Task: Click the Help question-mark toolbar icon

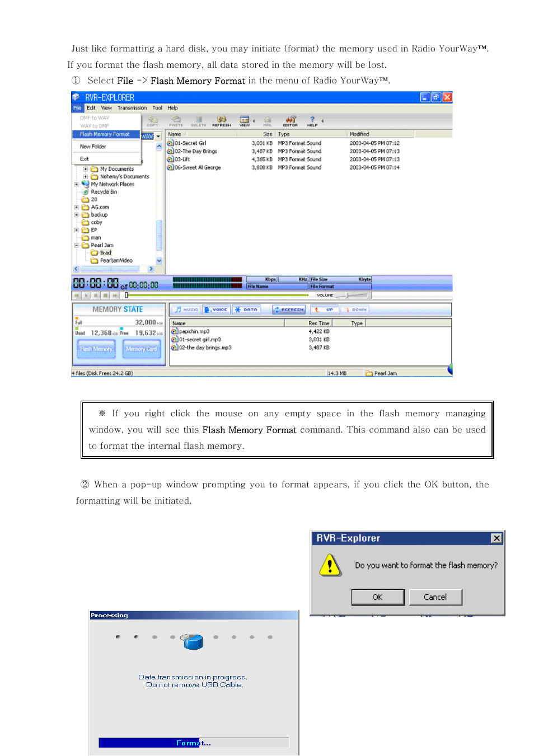Action: [312, 121]
